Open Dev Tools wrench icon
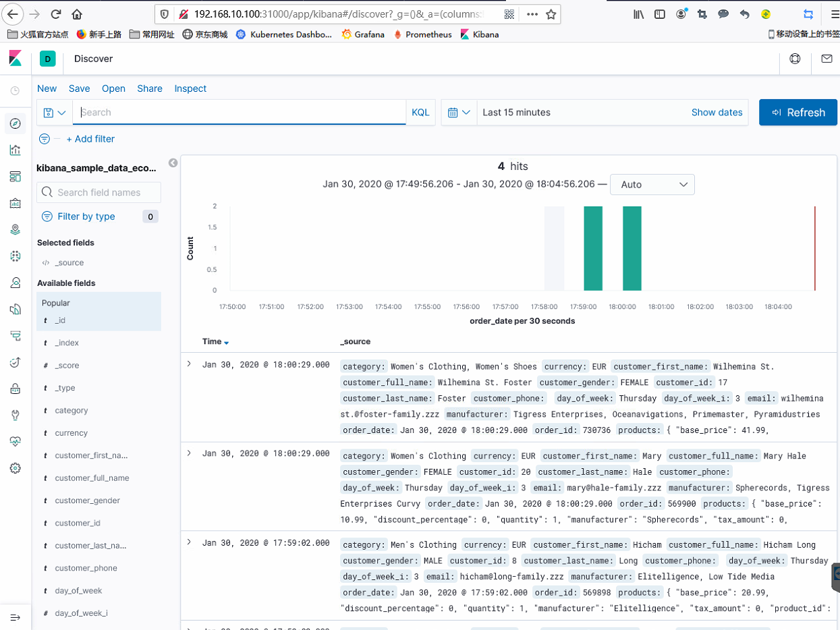 coord(15,415)
